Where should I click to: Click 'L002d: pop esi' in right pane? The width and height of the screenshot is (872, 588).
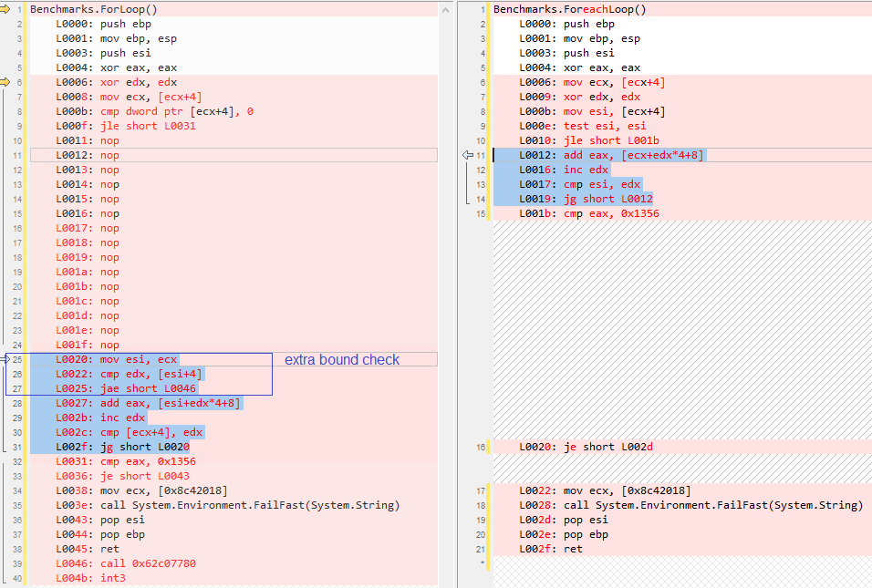click(564, 520)
